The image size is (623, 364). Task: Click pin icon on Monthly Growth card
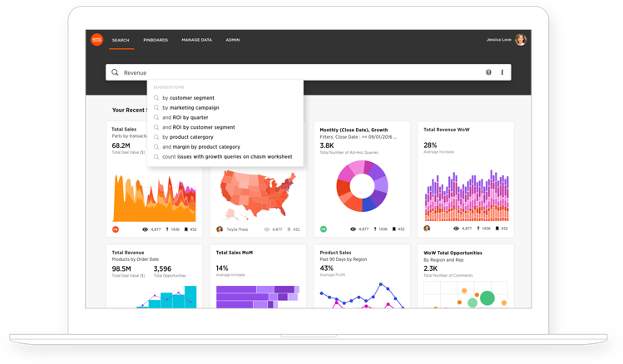pyautogui.click(x=375, y=229)
